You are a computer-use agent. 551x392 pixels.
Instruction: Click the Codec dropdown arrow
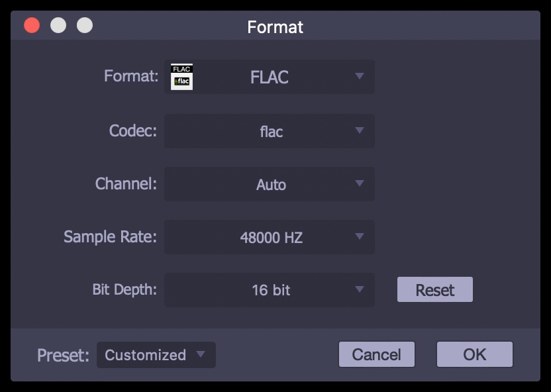click(359, 130)
